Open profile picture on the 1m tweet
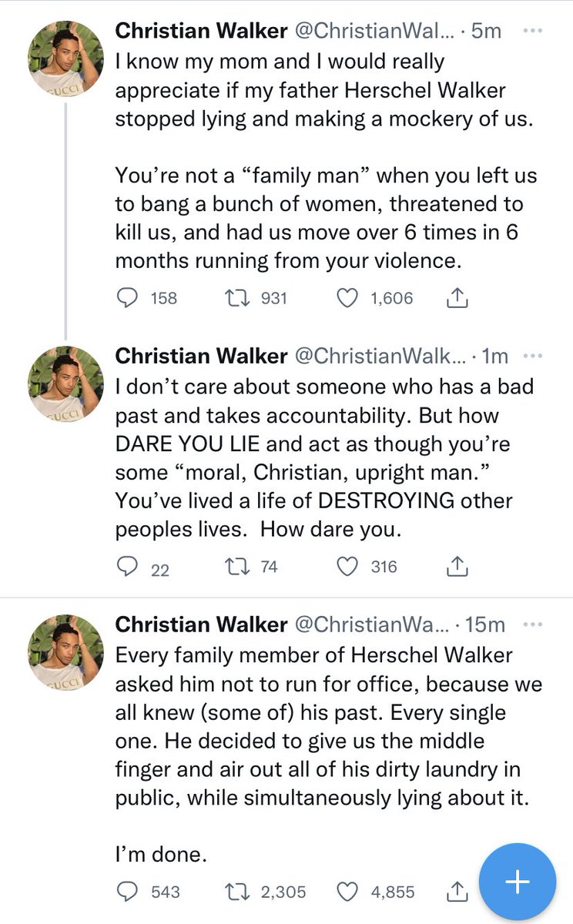Screen dimensions: 573x924 pos(65,384)
